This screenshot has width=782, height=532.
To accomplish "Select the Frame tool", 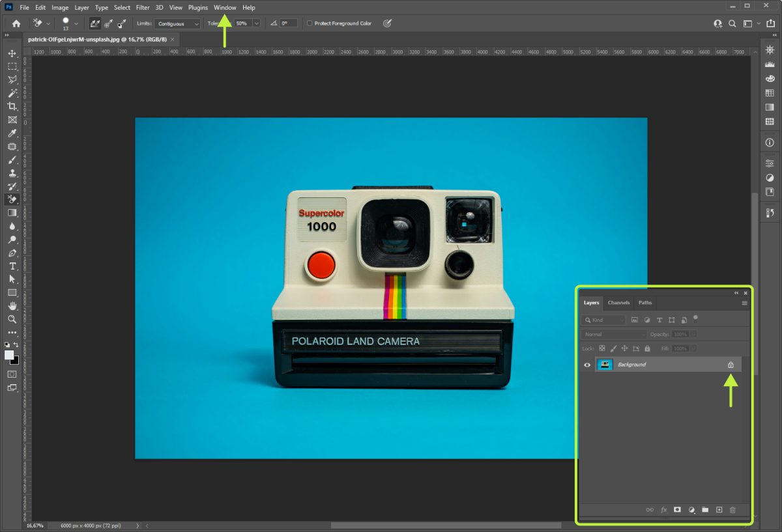I will [12, 120].
